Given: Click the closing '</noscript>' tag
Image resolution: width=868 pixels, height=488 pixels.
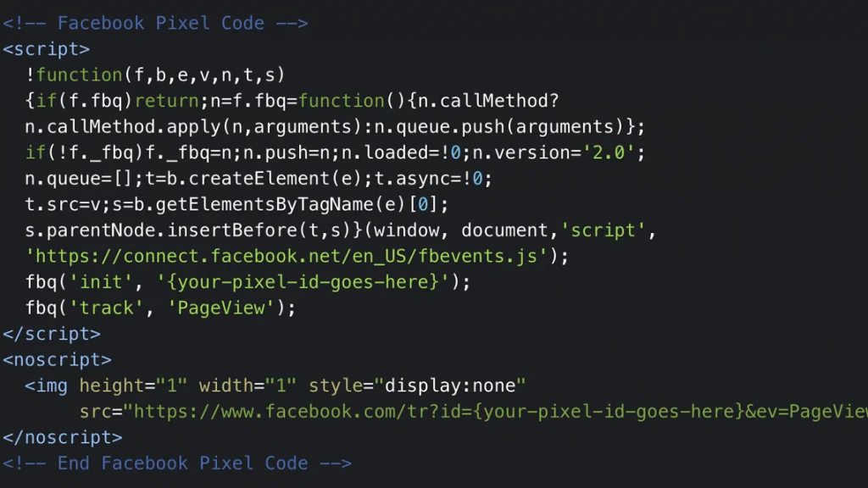Looking at the screenshot, I should coord(63,438).
